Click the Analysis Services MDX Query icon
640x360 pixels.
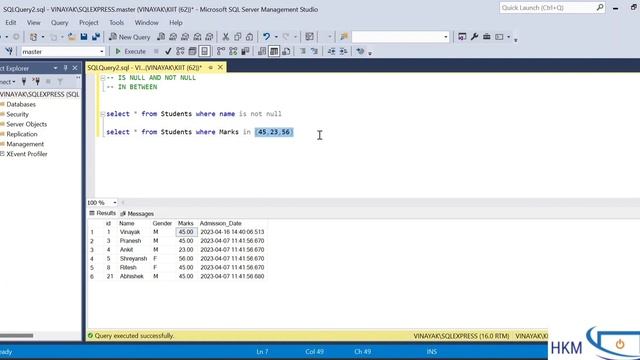click(173, 37)
